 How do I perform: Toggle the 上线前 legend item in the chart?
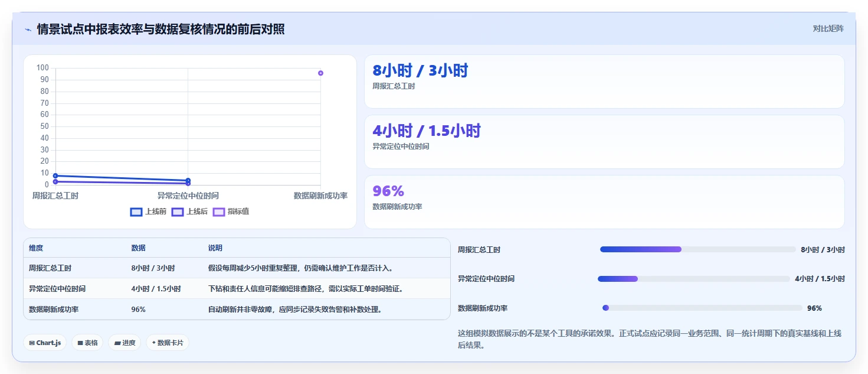point(148,212)
